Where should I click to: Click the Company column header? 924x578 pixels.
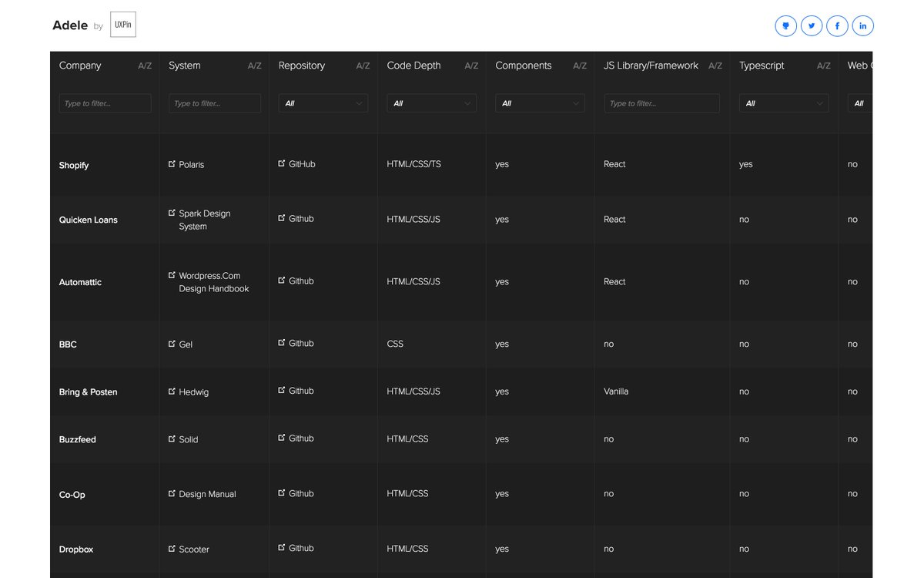pyautogui.click(x=80, y=66)
